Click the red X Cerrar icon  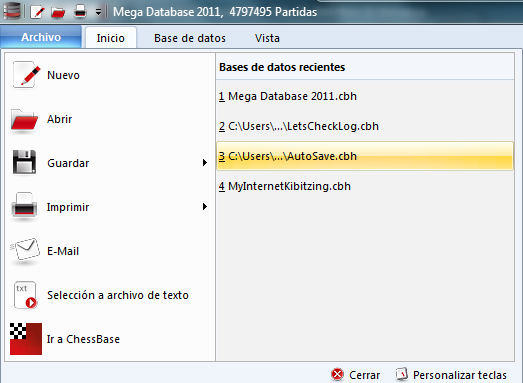click(338, 374)
